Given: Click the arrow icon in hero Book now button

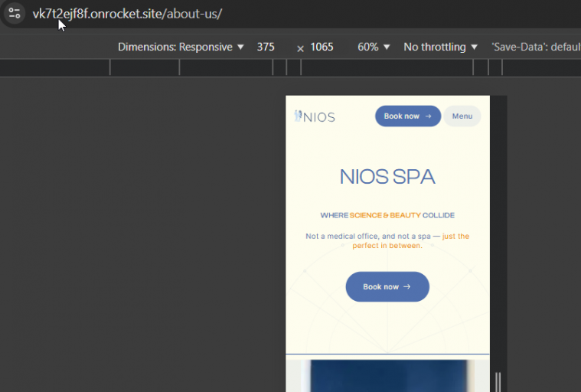Looking at the screenshot, I should click(x=406, y=287).
